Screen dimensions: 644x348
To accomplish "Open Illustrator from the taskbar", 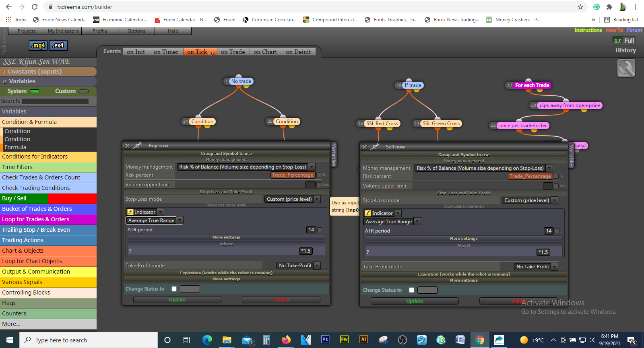I will pos(363,340).
